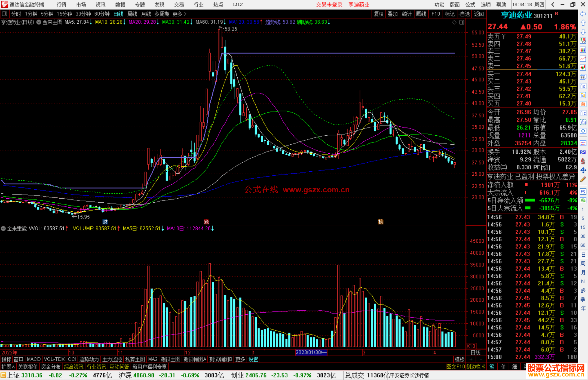Collapse the 侧边栏 side panel
Screen dimensions: 588x380
[x=476, y=367]
